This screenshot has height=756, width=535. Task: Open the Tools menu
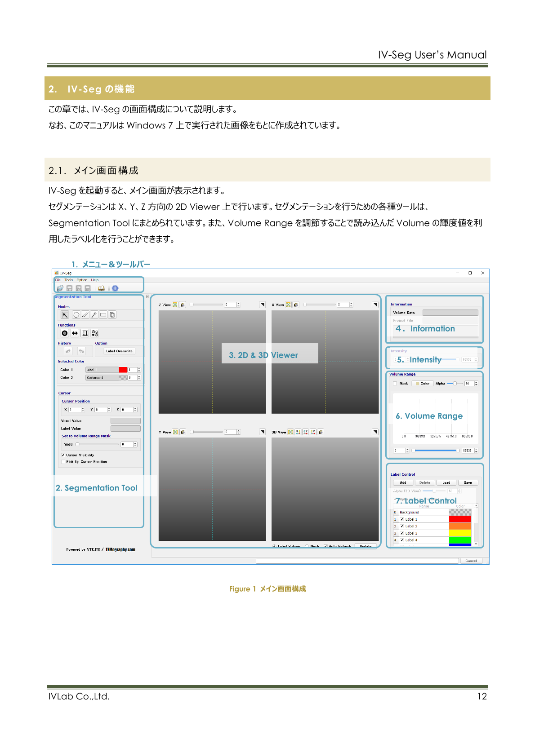tap(69, 280)
